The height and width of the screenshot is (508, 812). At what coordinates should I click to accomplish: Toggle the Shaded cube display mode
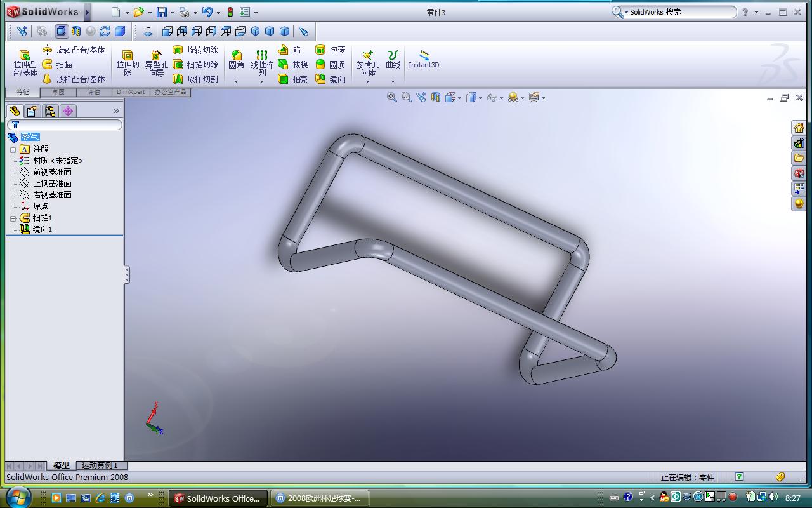(x=120, y=31)
